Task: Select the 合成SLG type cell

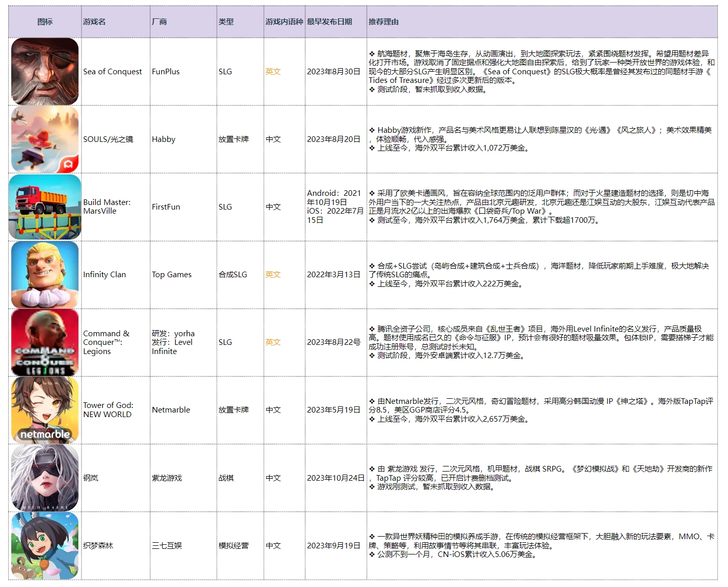Action: pyautogui.click(x=232, y=275)
